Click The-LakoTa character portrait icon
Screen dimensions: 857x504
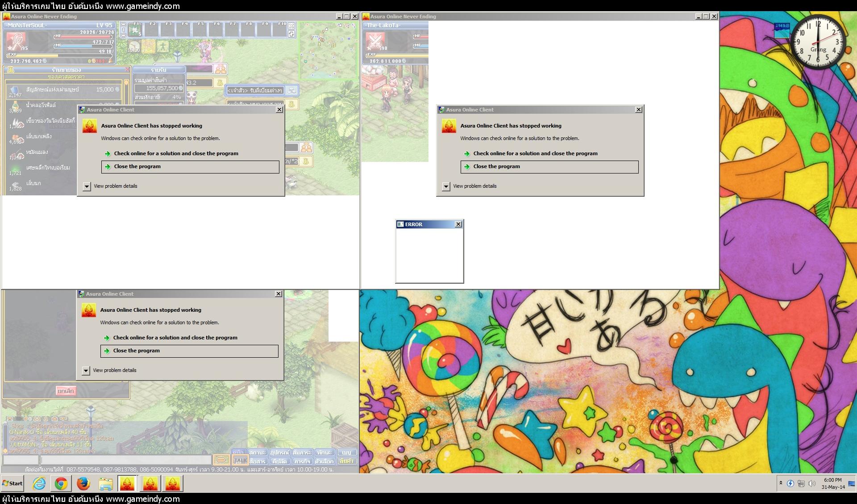coord(376,41)
